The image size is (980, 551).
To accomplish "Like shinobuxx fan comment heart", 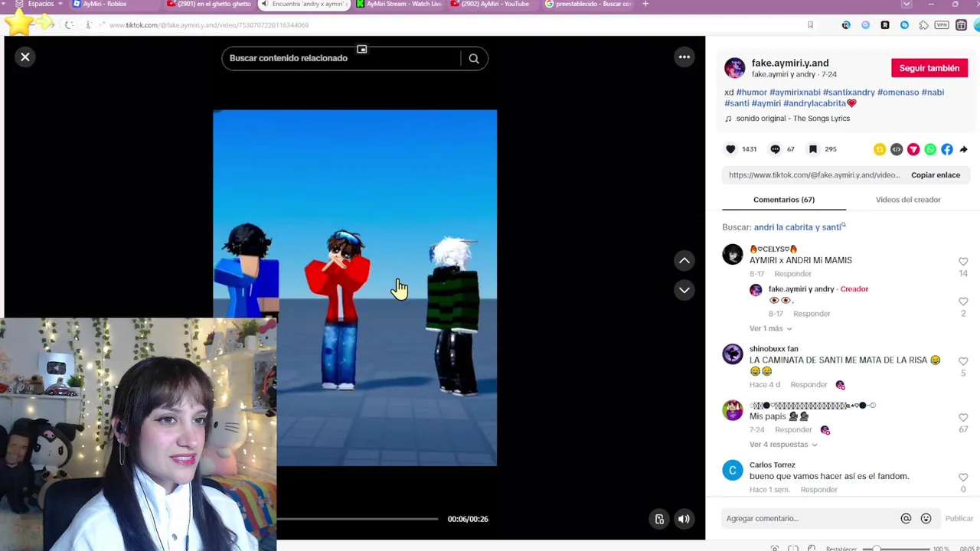I will 963,361.
